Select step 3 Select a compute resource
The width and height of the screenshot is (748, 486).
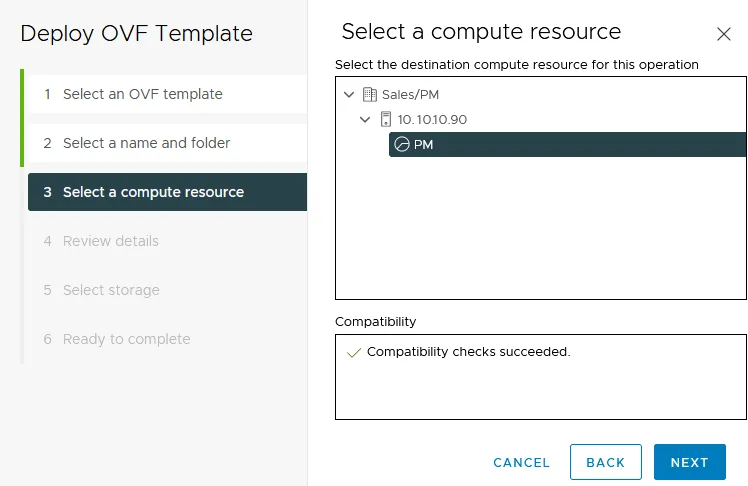(153, 192)
